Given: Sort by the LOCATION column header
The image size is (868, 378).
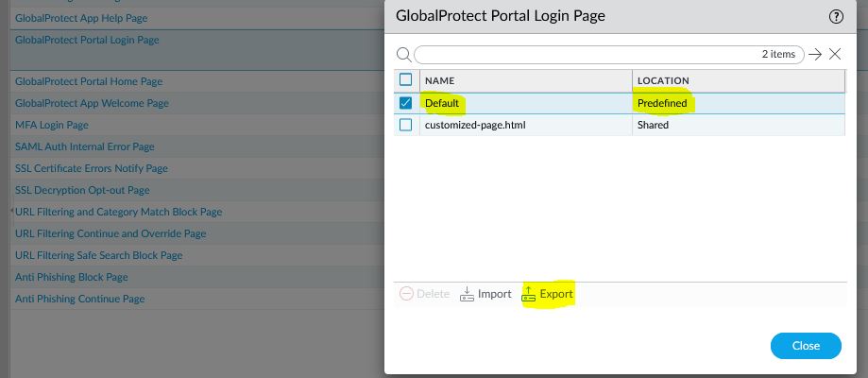Looking at the screenshot, I should (x=739, y=81).
